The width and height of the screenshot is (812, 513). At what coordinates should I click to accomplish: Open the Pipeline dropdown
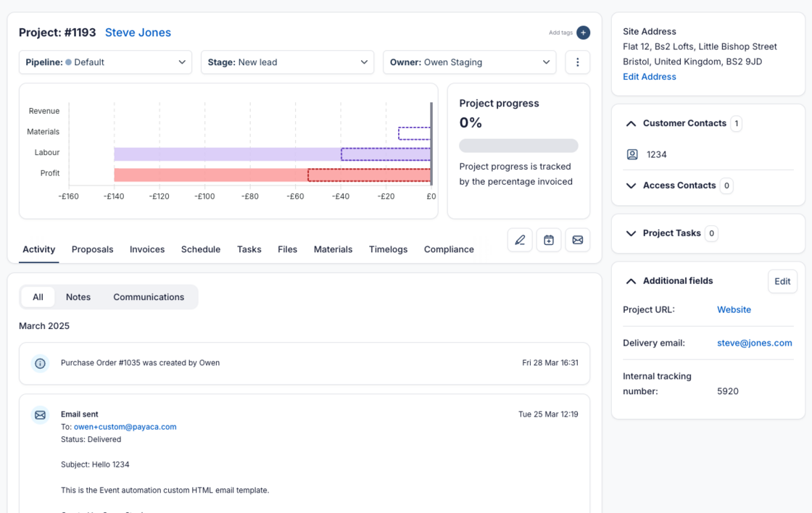[105, 62]
